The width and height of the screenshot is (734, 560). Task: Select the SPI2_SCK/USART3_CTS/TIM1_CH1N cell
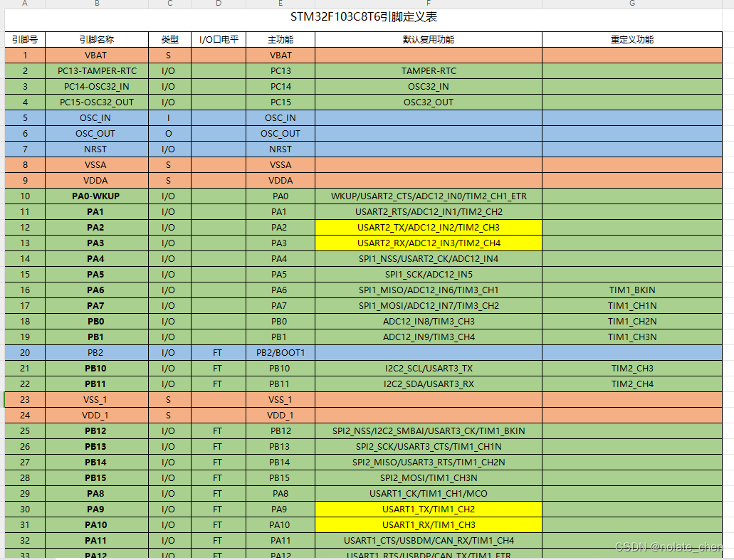tap(429, 447)
